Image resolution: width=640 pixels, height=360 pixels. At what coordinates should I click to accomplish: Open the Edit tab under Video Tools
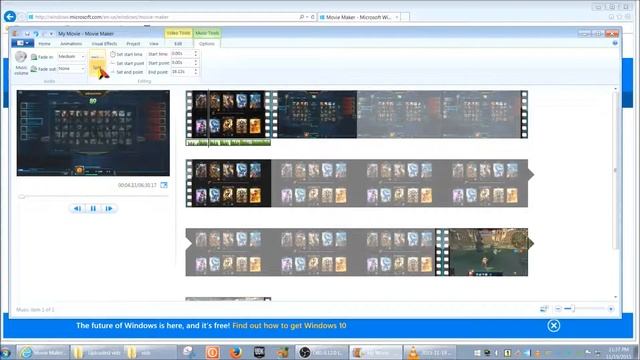[x=178, y=44]
